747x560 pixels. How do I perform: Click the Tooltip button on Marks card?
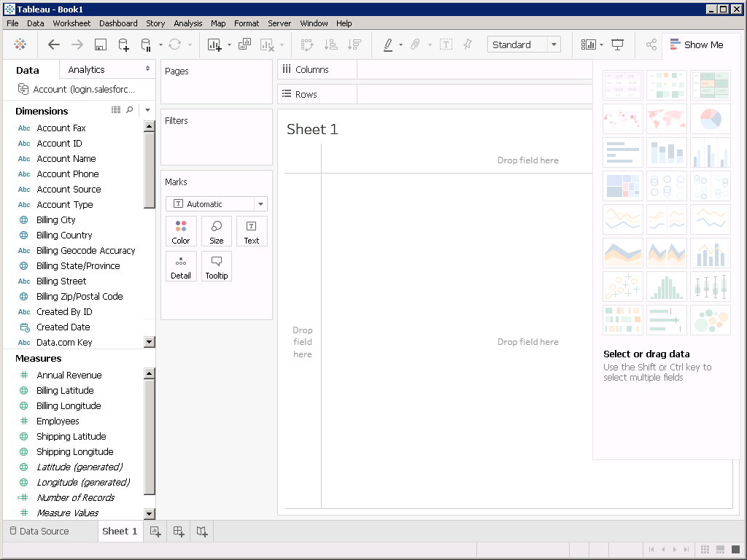point(217,266)
